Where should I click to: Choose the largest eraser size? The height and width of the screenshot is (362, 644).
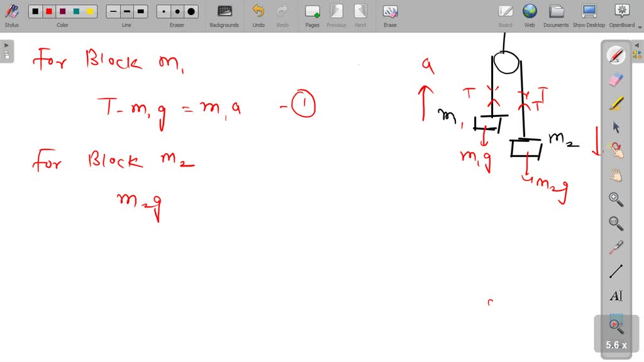pyautogui.click(x=191, y=11)
